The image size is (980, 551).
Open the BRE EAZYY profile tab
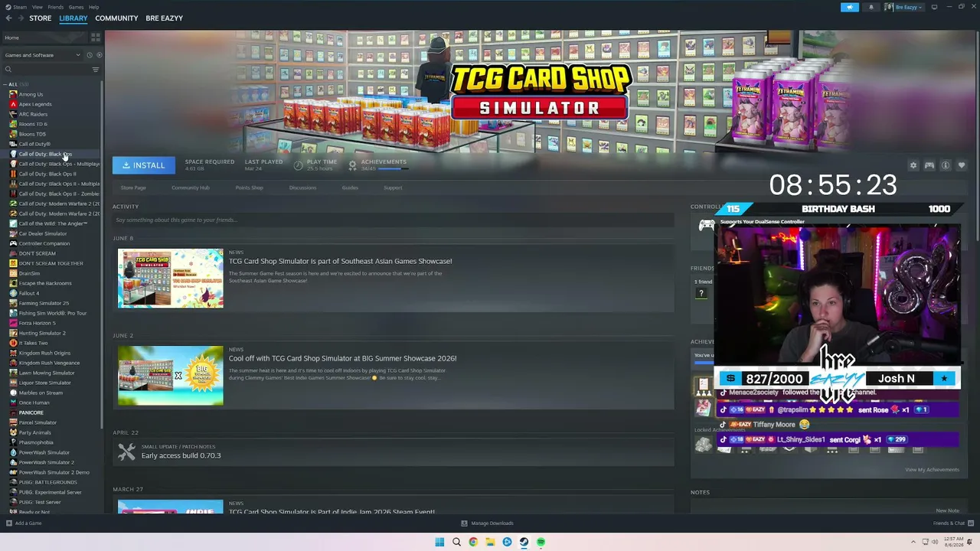[x=164, y=18]
